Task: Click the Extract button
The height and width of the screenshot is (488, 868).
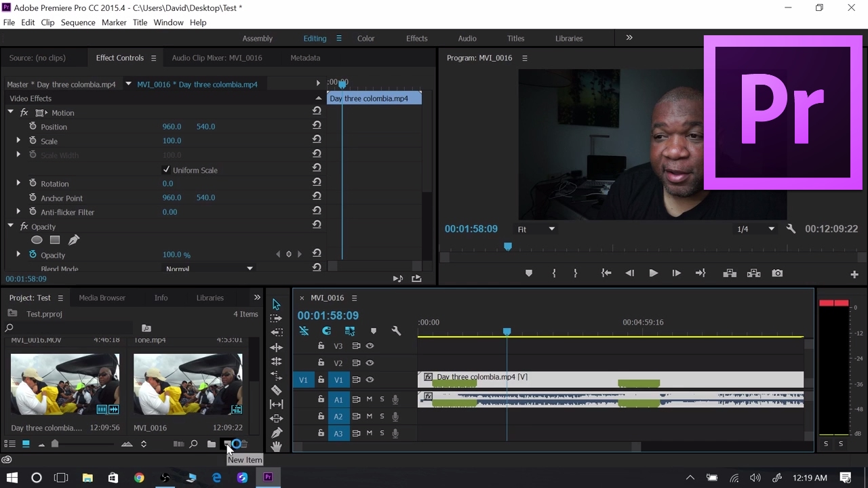Action: pyautogui.click(x=753, y=273)
